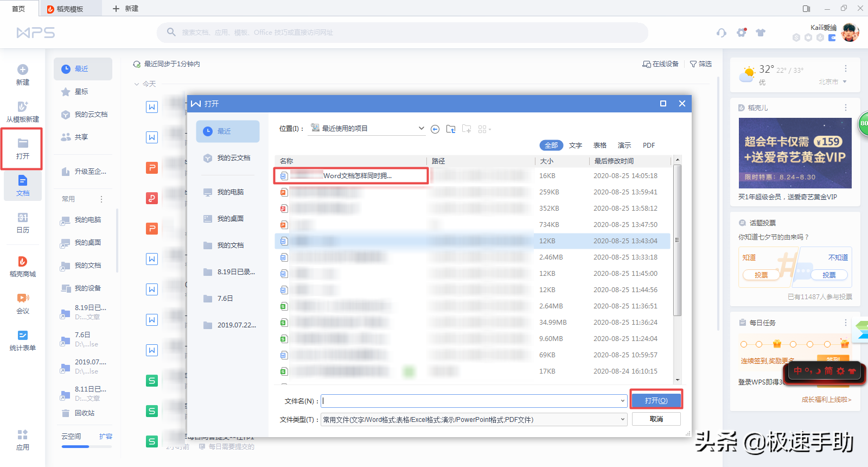868x467 pixels.
Task: Click the headset customer service icon
Action: point(721,33)
